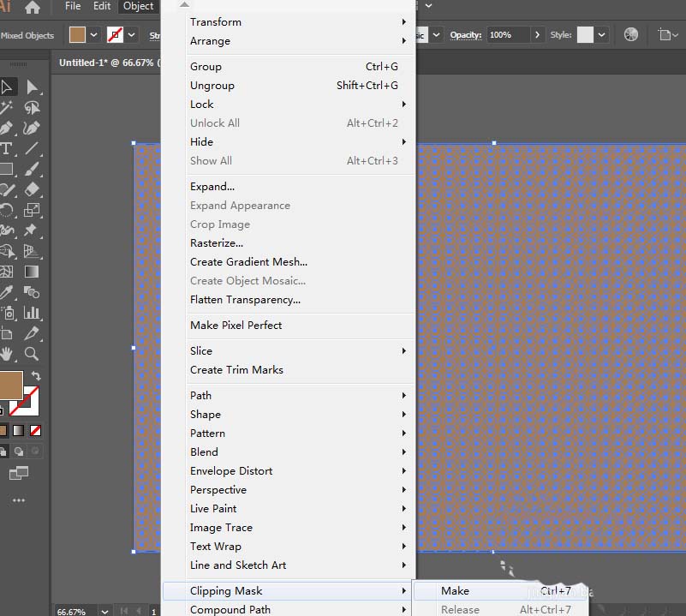This screenshot has width=686, height=616.
Task: Open fill color dropdown in control bar
Action: (93, 34)
